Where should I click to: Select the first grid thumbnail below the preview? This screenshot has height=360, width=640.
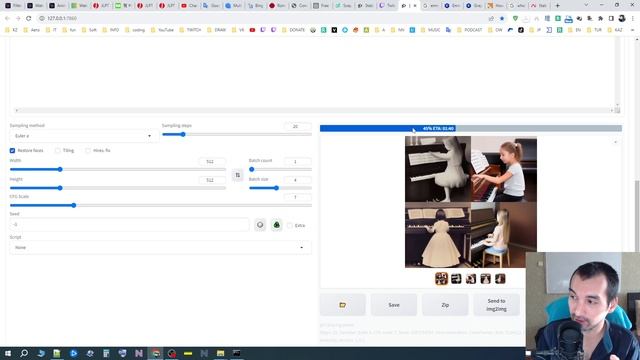[441, 279]
